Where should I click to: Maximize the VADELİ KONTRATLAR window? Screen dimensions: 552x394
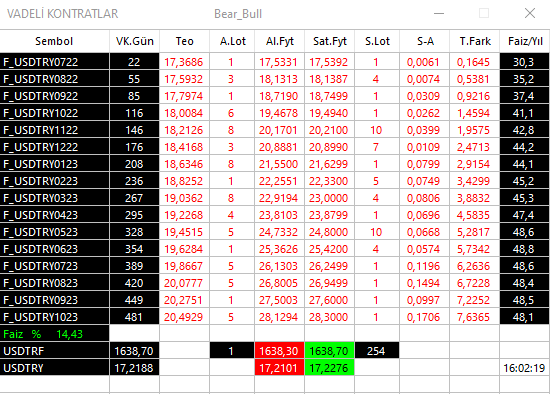coord(484,14)
